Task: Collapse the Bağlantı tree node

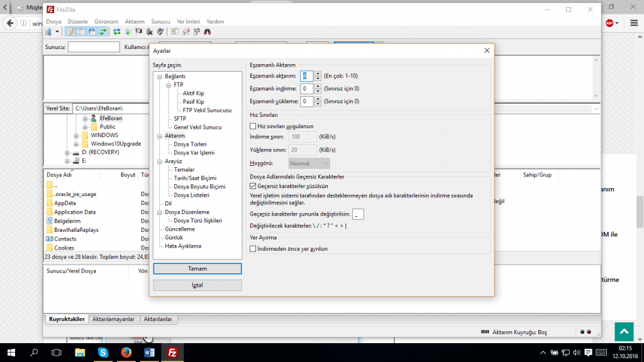Action: (x=160, y=76)
